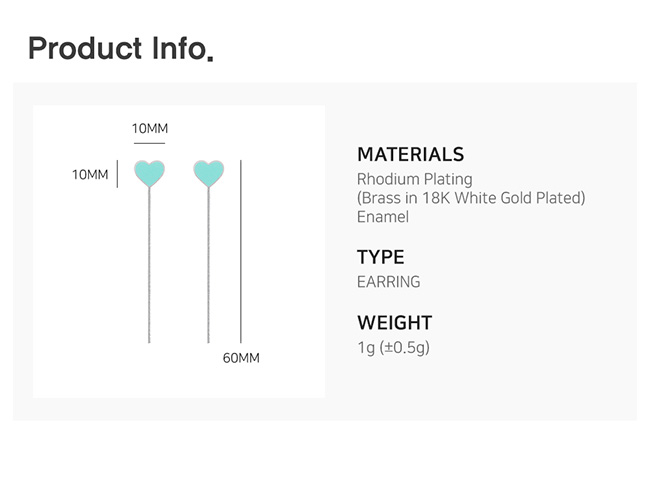Click the vertical height line beside heart
The image size is (650, 500).
coord(118,173)
